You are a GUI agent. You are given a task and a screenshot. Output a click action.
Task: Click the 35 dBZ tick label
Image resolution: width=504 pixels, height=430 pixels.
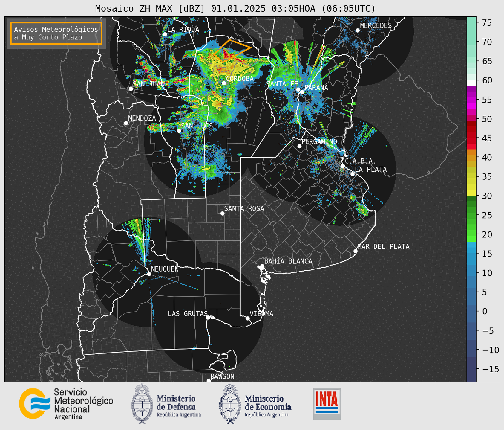click(x=486, y=177)
